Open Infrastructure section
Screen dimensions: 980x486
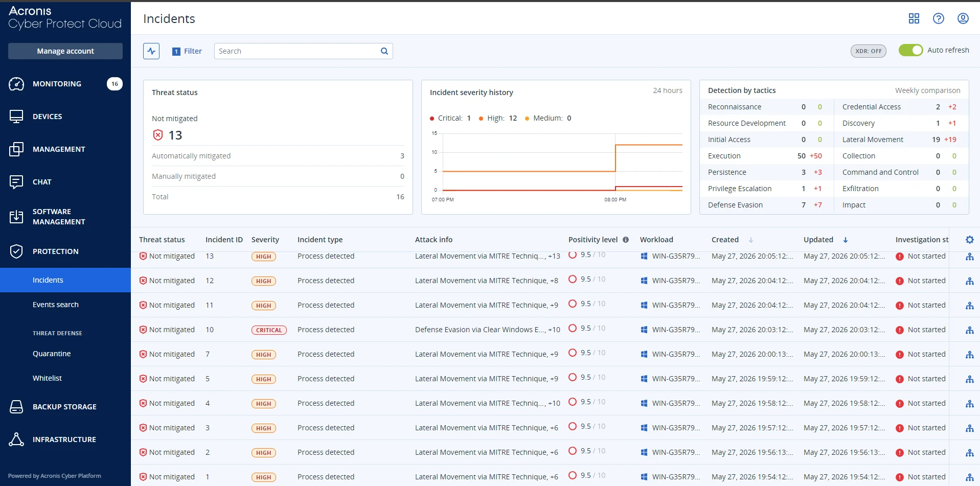[65, 439]
